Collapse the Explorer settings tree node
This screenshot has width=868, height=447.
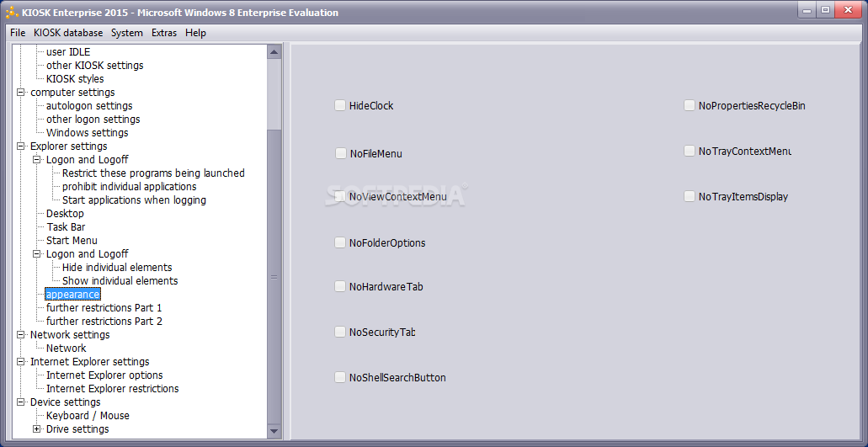(21, 146)
